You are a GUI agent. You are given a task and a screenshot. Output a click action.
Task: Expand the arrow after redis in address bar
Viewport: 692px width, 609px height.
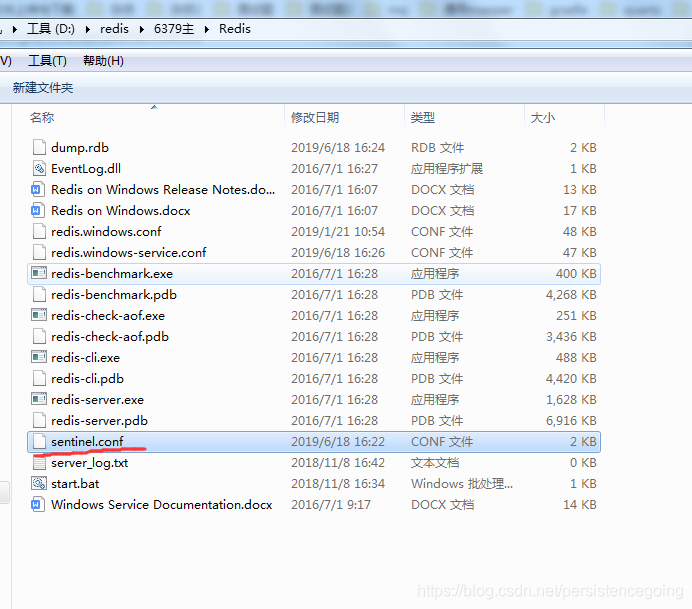(x=142, y=29)
